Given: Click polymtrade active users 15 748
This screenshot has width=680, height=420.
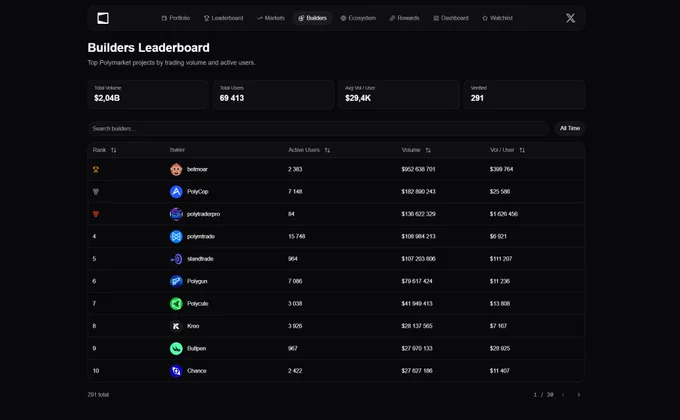Looking at the screenshot, I should click(x=297, y=236).
